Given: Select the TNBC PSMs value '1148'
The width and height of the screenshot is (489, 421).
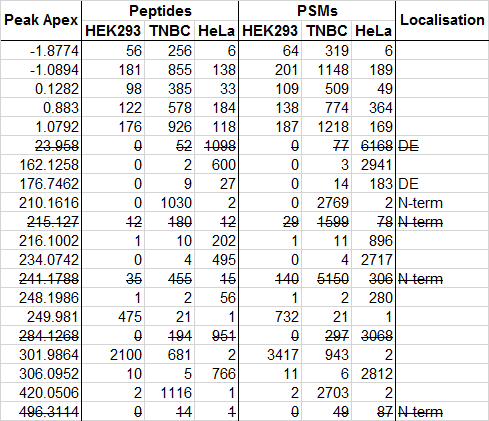Looking at the screenshot, I should (327, 70).
